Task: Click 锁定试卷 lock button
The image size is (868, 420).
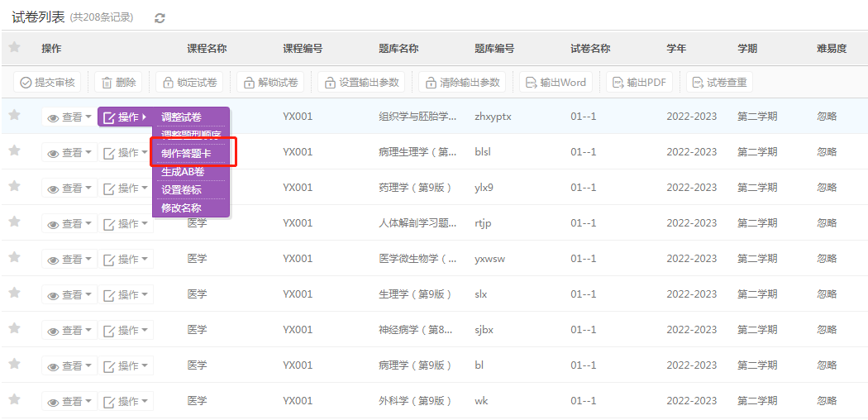Action: coord(189,83)
